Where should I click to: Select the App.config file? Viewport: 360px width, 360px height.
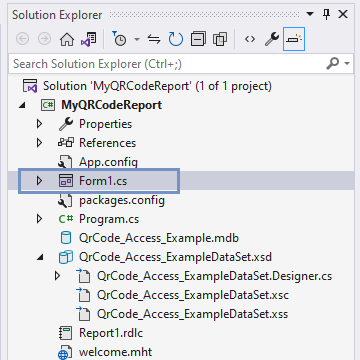click(x=108, y=162)
